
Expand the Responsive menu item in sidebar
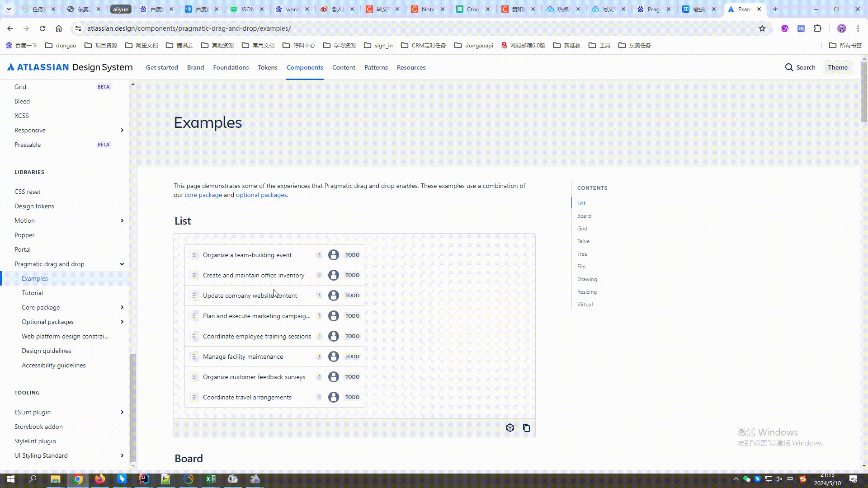tap(122, 130)
